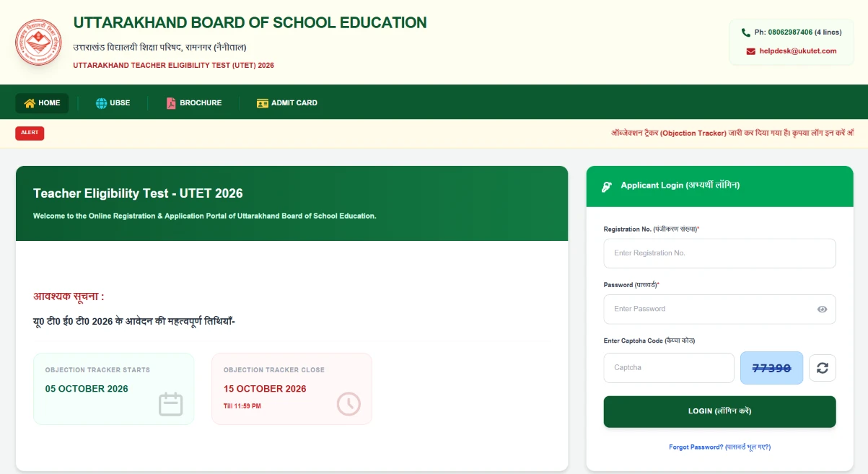
Task: Click the phone number 08062987406
Action: pyautogui.click(x=790, y=32)
